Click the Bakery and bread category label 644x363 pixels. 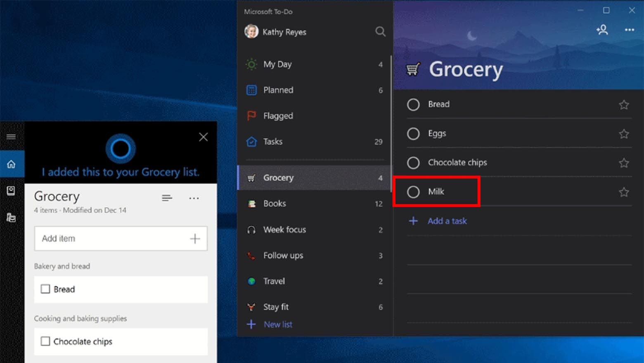62,266
